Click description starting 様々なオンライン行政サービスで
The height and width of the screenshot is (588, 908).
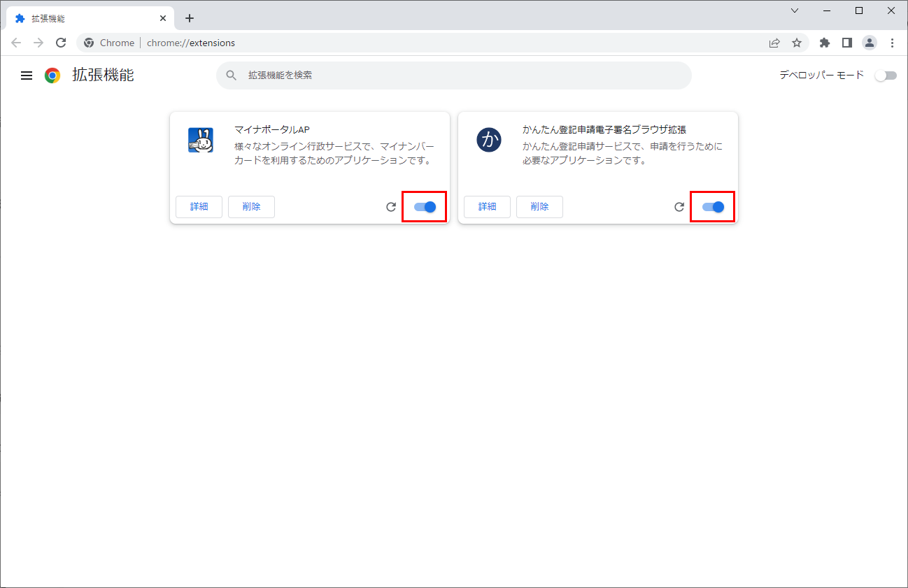point(334,153)
